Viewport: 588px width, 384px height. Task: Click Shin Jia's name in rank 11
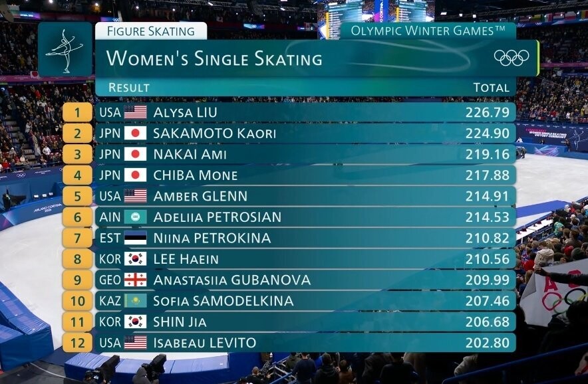(x=180, y=322)
